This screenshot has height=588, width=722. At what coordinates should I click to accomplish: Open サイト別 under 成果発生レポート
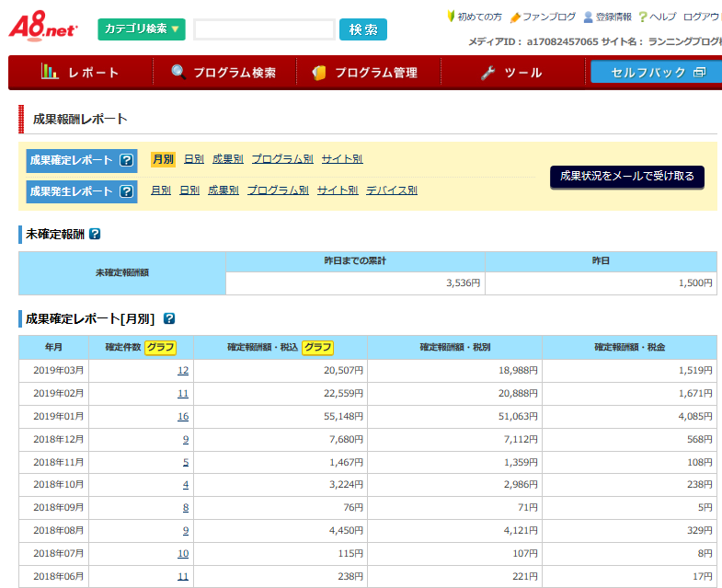click(x=338, y=190)
